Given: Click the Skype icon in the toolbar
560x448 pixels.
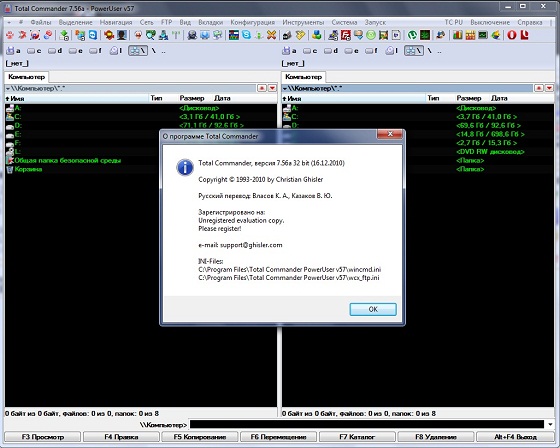Looking at the screenshot, I should 246,35.
